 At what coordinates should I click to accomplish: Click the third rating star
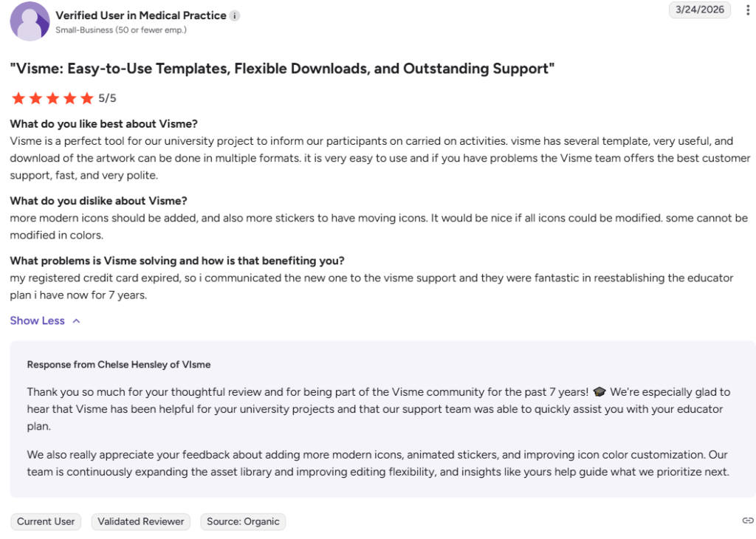pos(52,98)
